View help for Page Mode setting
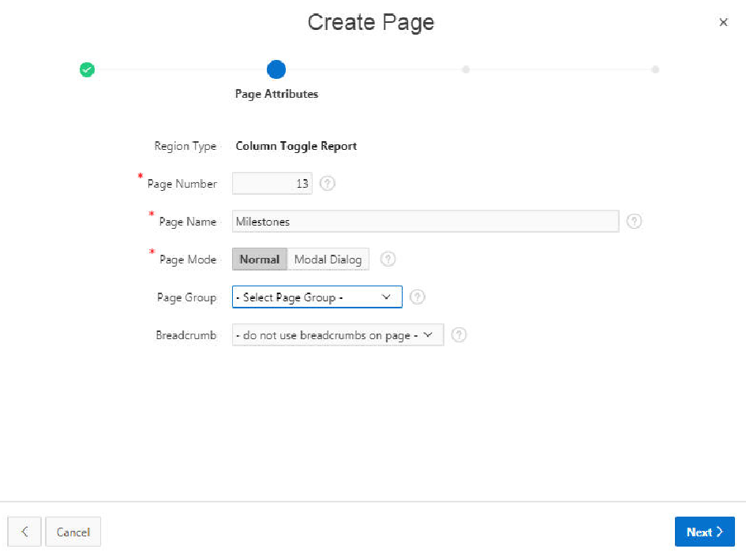Viewport: 746px width, 560px height. click(x=388, y=259)
